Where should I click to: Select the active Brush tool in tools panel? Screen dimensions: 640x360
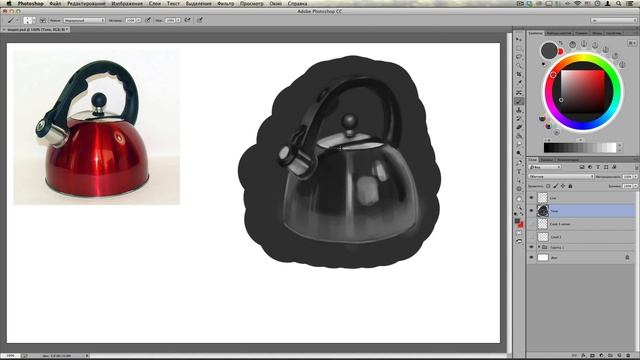(x=519, y=101)
